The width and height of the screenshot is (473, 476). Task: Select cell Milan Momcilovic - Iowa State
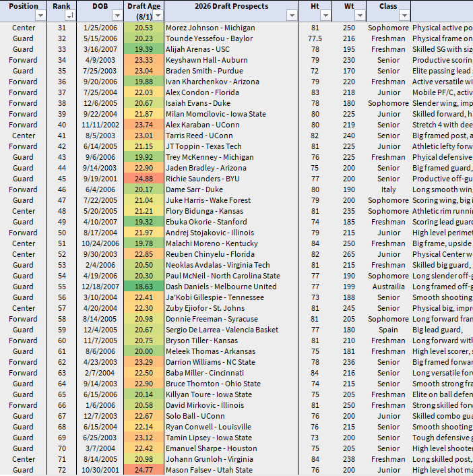[x=231, y=114]
